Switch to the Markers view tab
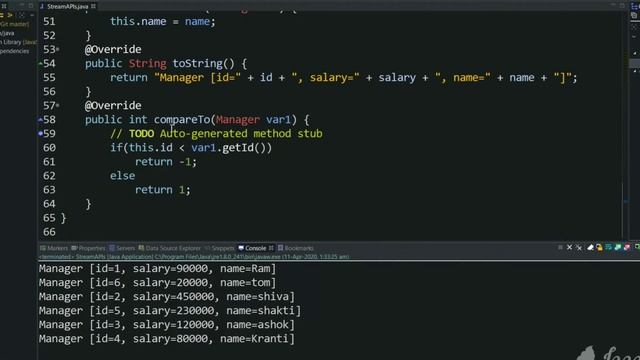Image resolution: width=640 pixels, height=360 pixels. 54,248
